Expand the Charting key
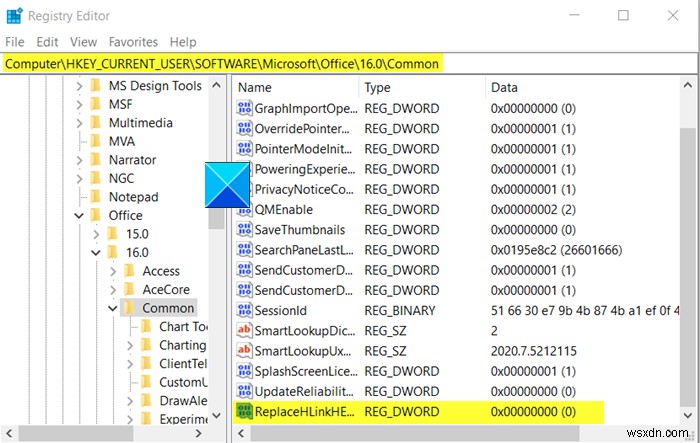The image size is (700, 443). (130, 345)
